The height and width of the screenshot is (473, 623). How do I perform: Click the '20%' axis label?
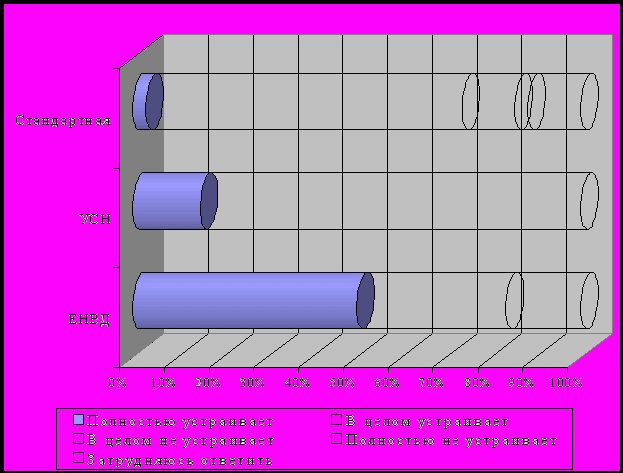pyautogui.click(x=208, y=382)
